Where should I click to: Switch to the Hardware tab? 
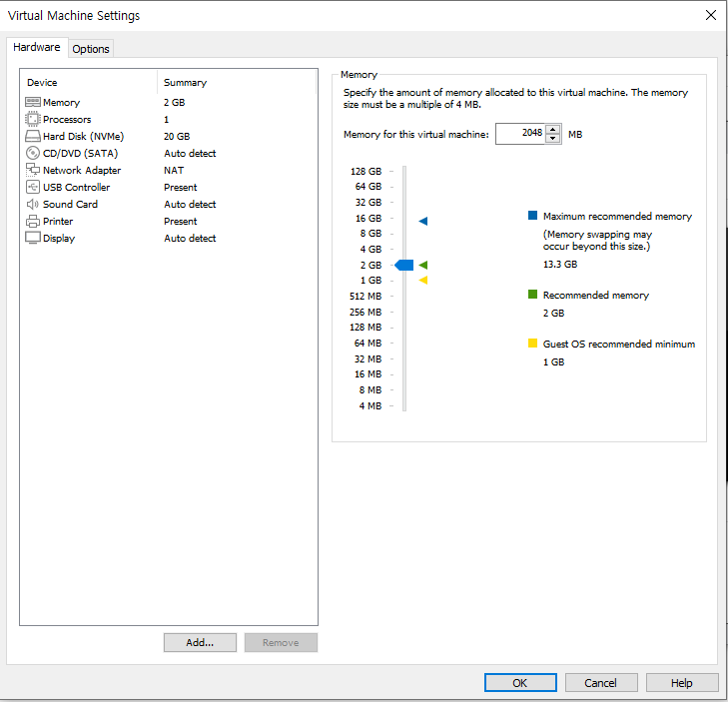(37, 47)
